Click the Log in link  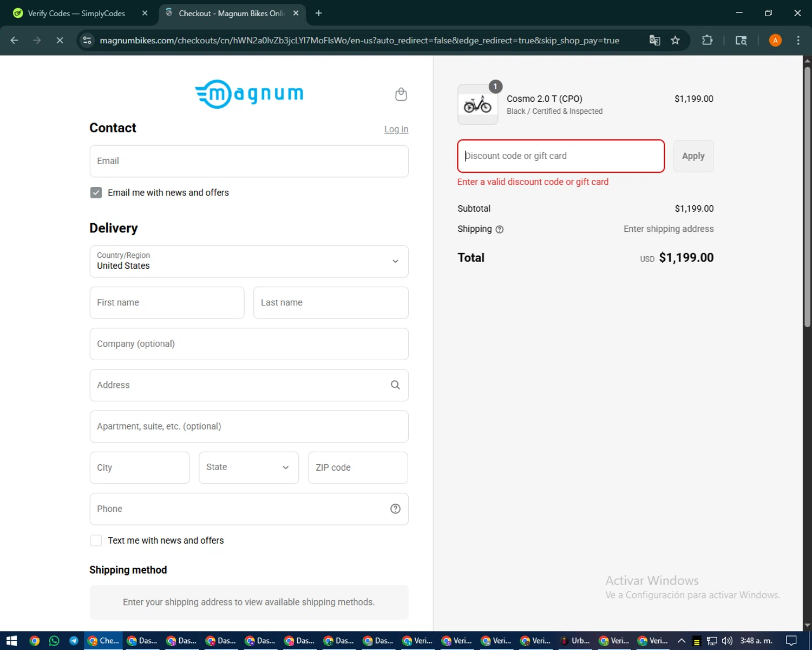click(396, 129)
